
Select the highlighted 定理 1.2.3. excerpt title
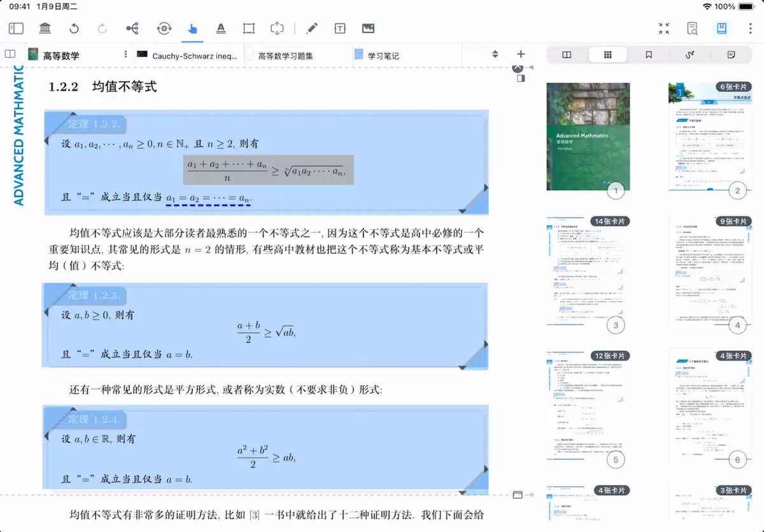(94, 295)
